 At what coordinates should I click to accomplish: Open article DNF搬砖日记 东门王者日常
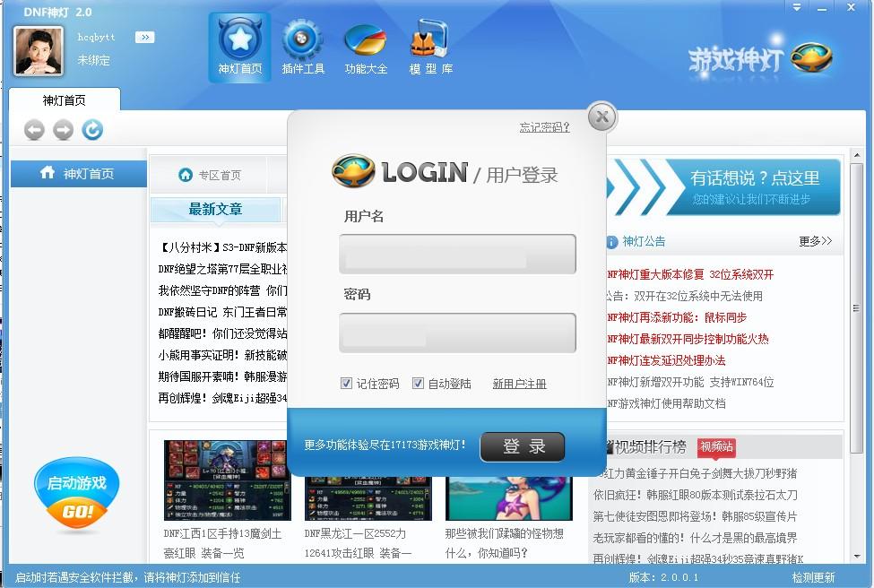pyautogui.click(x=222, y=312)
